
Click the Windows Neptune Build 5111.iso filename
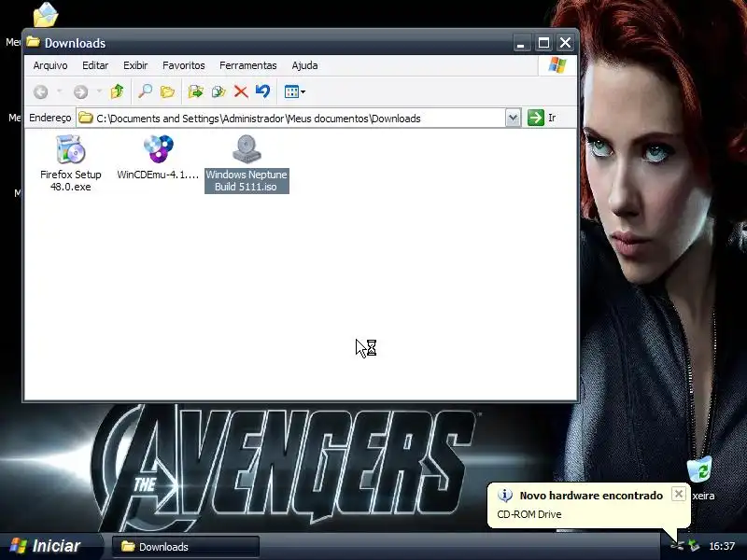[247, 180]
